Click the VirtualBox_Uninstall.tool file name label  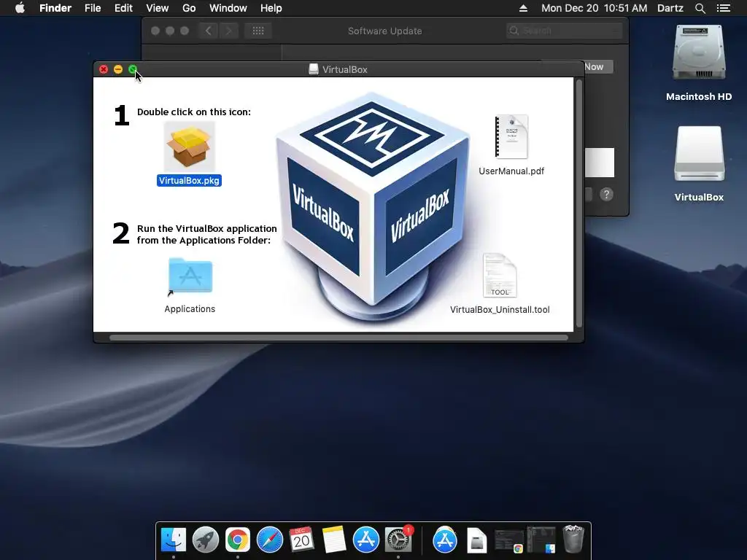pos(500,309)
